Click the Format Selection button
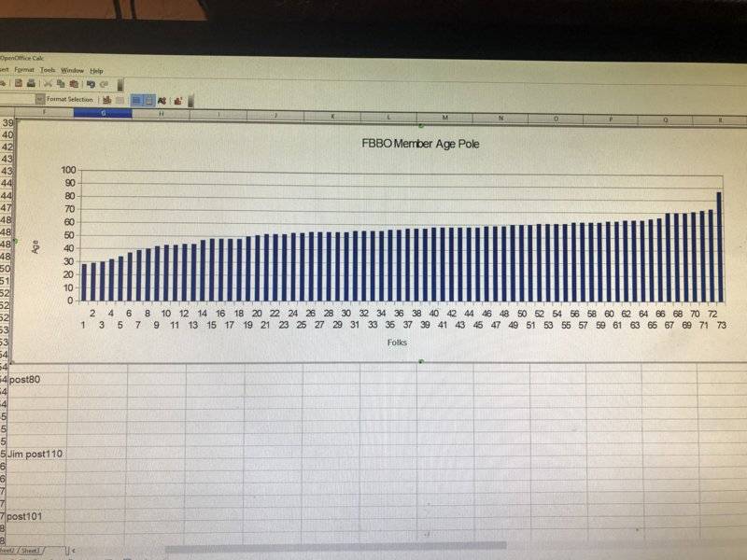The width and height of the screenshot is (747, 560). (70, 99)
